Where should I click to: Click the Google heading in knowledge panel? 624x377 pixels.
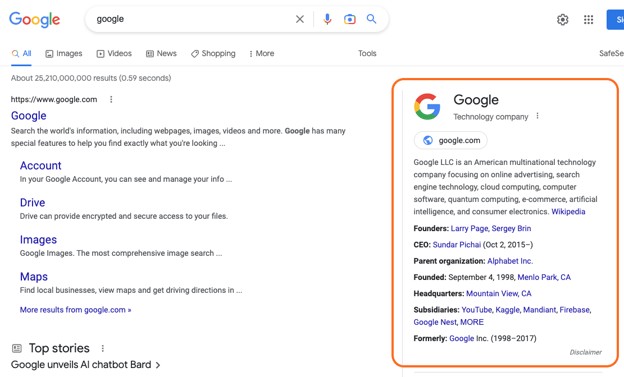(476, 100)
